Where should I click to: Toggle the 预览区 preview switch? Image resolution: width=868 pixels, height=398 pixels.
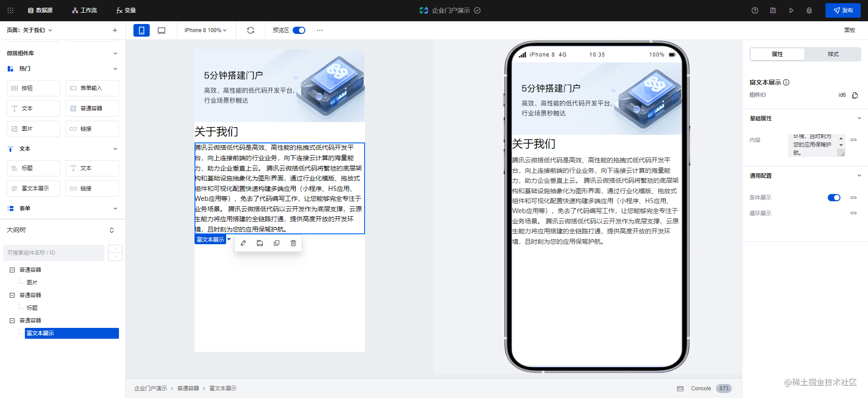pyautogui.click(x=299, y=30)
